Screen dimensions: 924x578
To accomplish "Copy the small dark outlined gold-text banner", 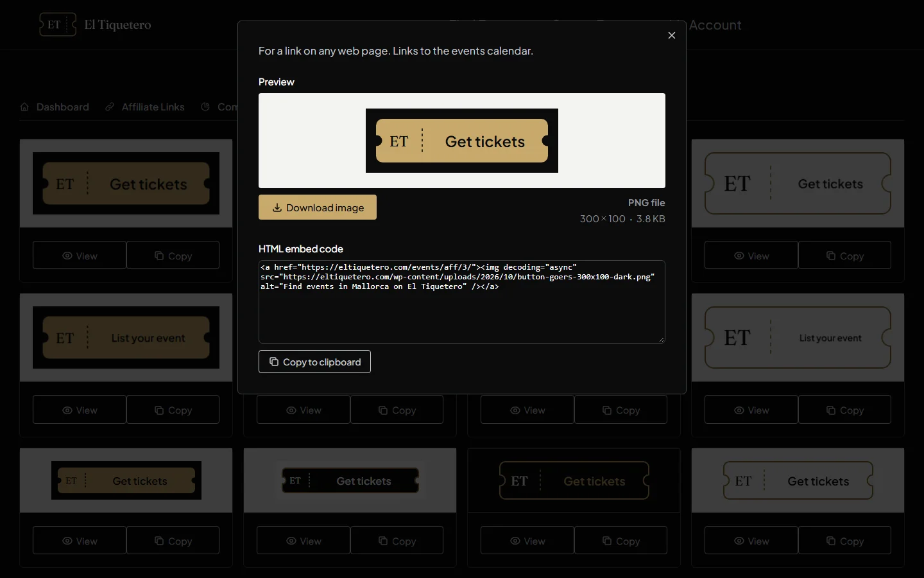I will (x=621, y=541).
